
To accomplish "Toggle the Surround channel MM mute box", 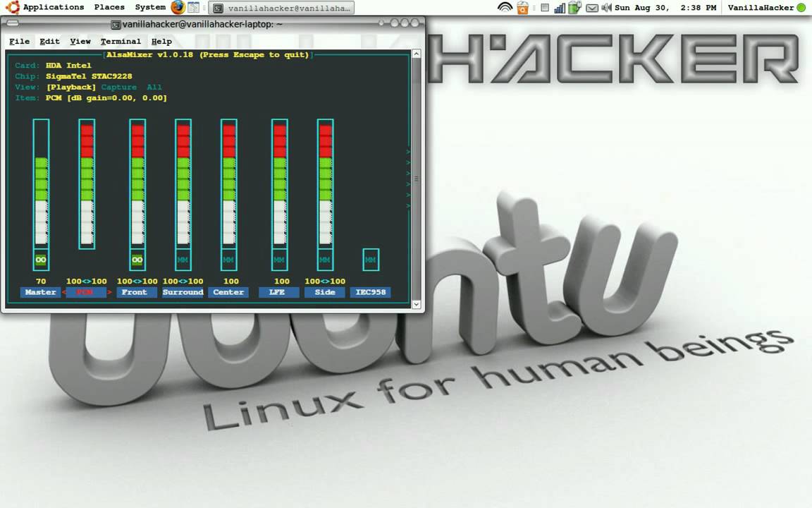I will (183, 260).
